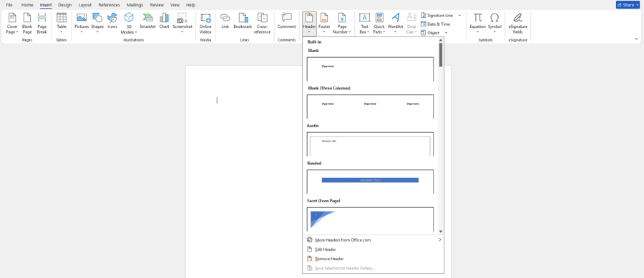Screen dimensions: 644x278
Task: Insert 3D Models
Action: point(129,24)
